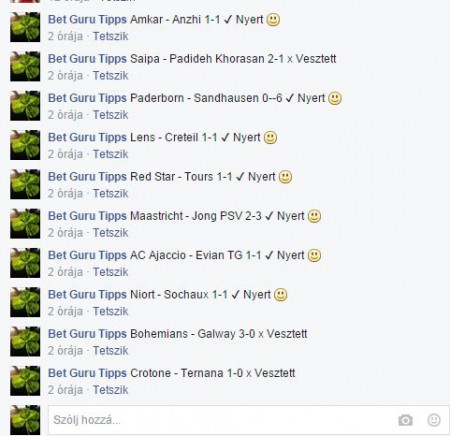Click the camera icon to attach photo
450x436 pixels.
coord(405,420)
